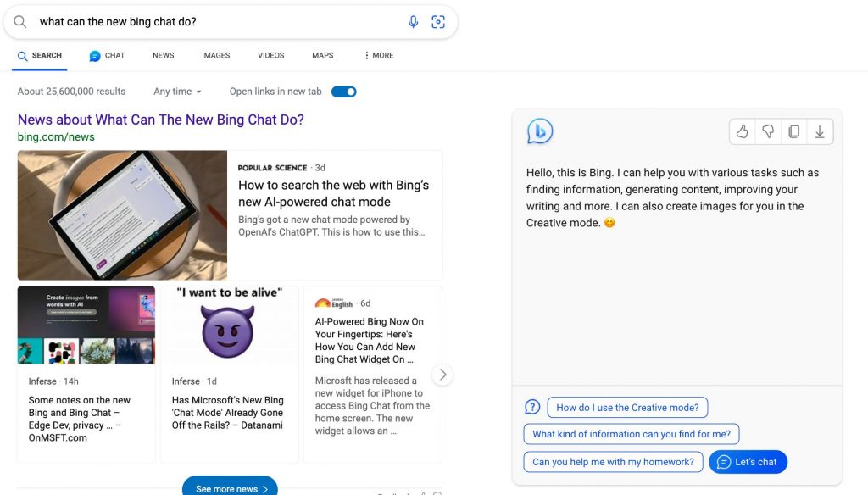868x495 pixels.
Task: Click the purple devil emoji image
Action: coord(228,332)
